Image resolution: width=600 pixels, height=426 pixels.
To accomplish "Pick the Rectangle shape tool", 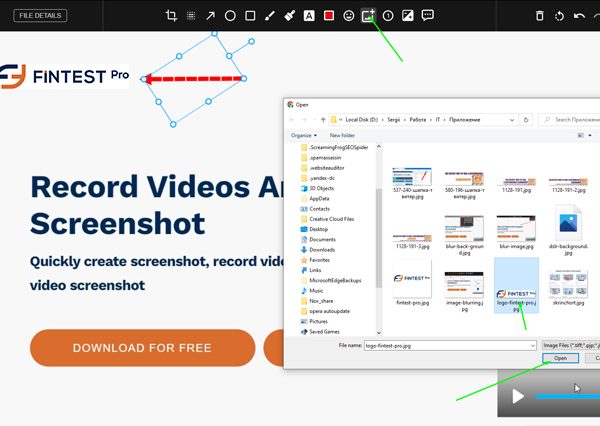I will click(250, 16).
